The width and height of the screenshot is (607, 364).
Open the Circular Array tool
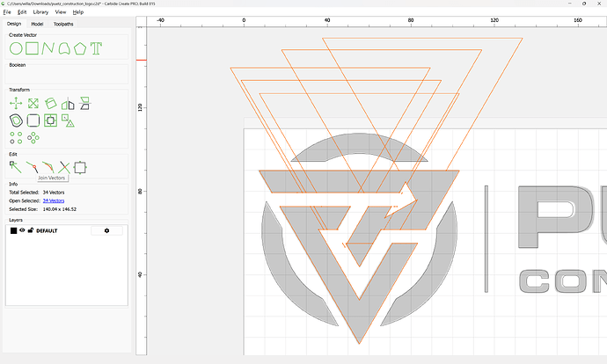tap(33, 138)
